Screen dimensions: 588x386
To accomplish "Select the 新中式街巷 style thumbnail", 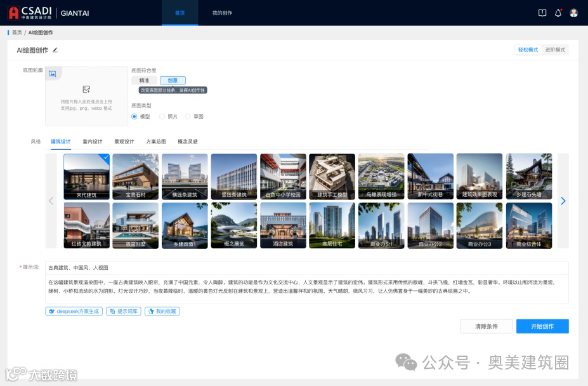I will (x=431, y=176).
